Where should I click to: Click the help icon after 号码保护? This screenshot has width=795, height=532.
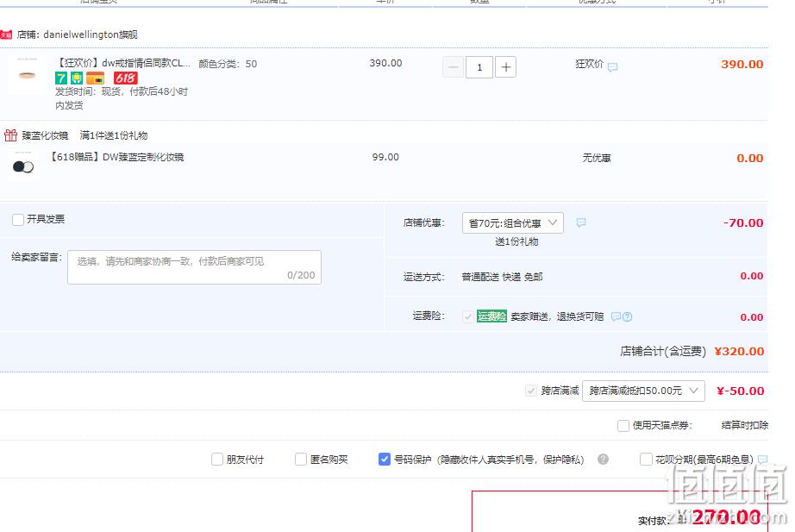(603, 459)
